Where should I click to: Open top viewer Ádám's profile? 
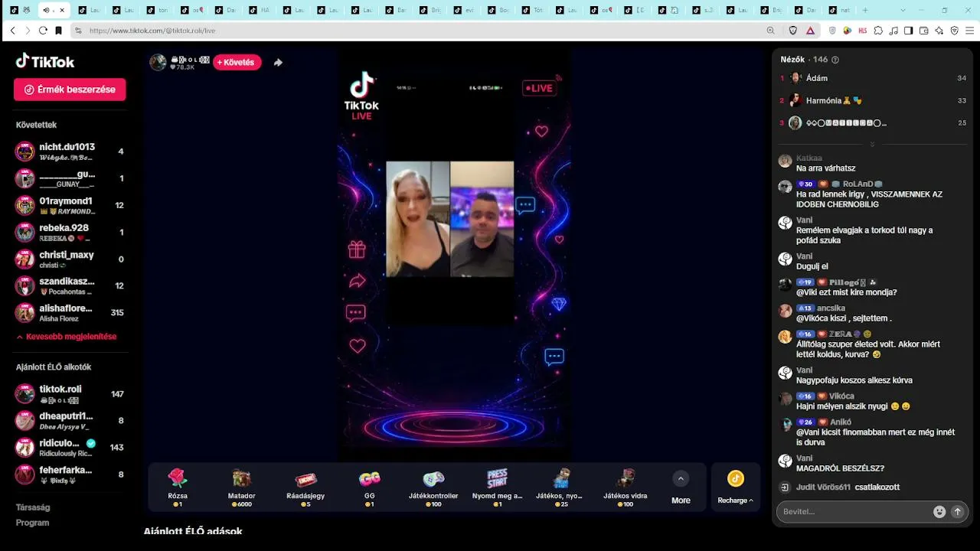coord(873,78)
